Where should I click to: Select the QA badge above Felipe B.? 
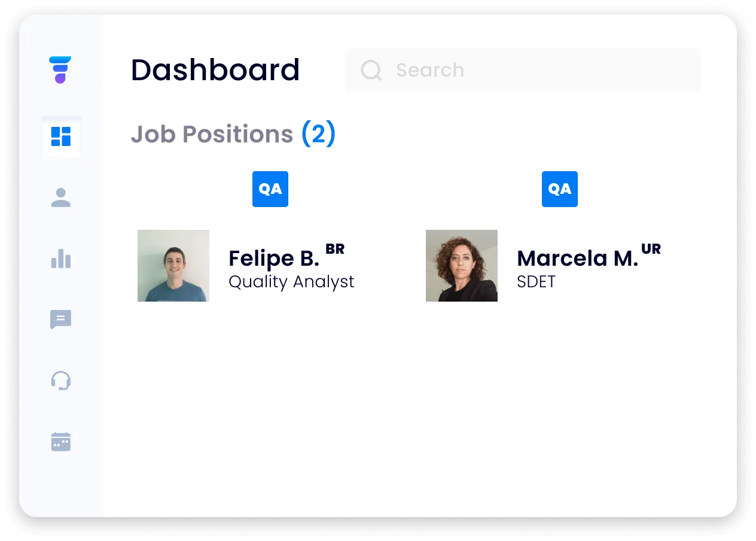point(270,189)
